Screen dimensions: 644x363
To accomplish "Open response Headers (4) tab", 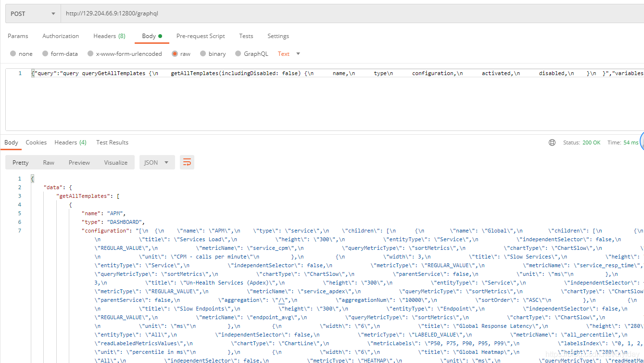I will point(70,143).
